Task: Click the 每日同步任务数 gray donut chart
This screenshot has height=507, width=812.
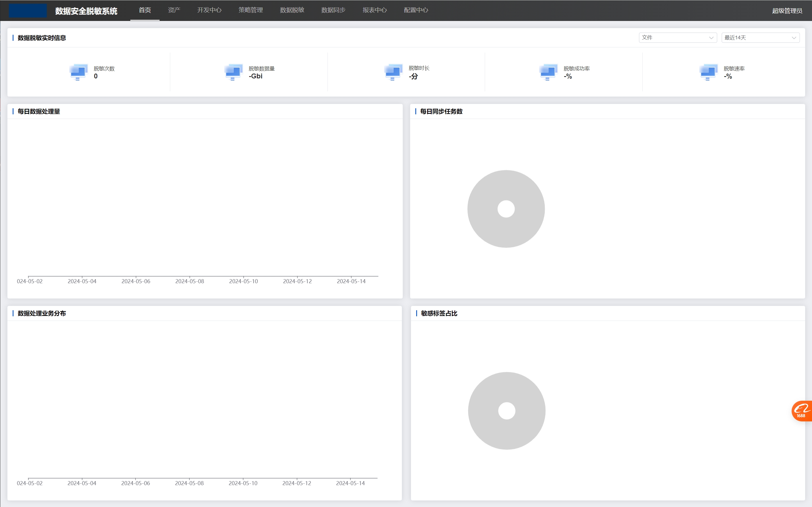Action: pyautogui.click(x=506, y=209)
